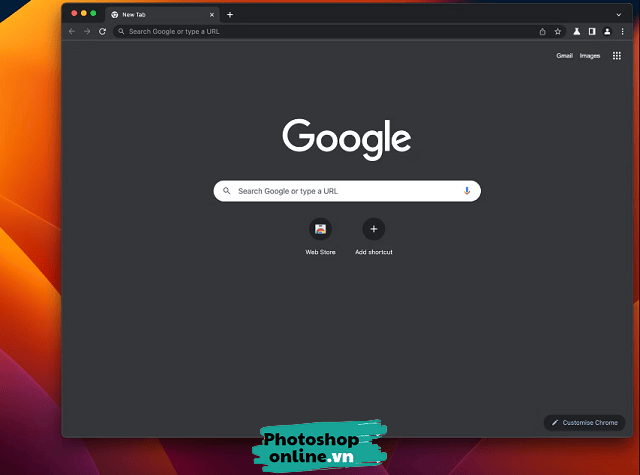Open the Images link
This screenshot has width=640, height=475.
pyautogui.click(x=590, y=55)
